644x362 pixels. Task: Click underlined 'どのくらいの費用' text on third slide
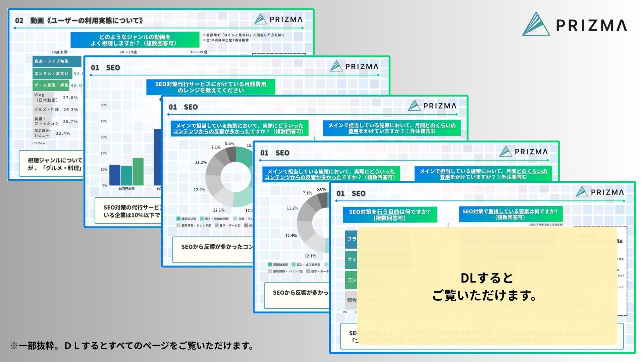[440, 125]
